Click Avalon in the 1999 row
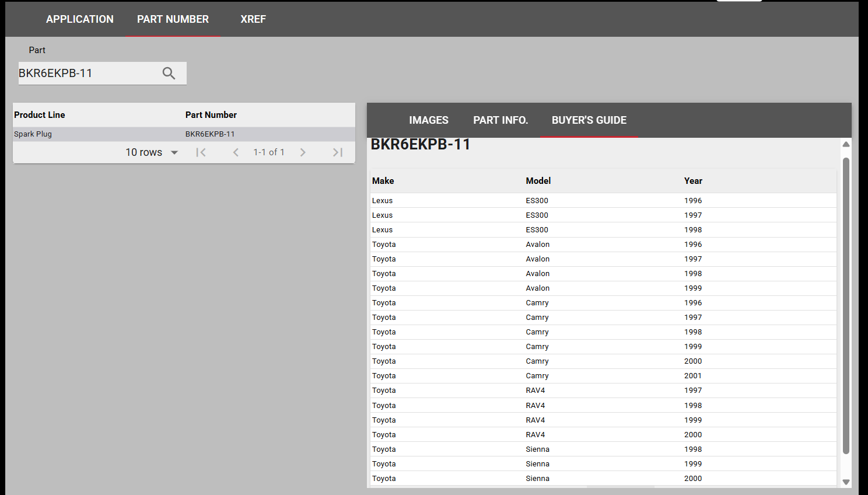The image size is (868, 495). pyautogui.click(x=538, y=288)
